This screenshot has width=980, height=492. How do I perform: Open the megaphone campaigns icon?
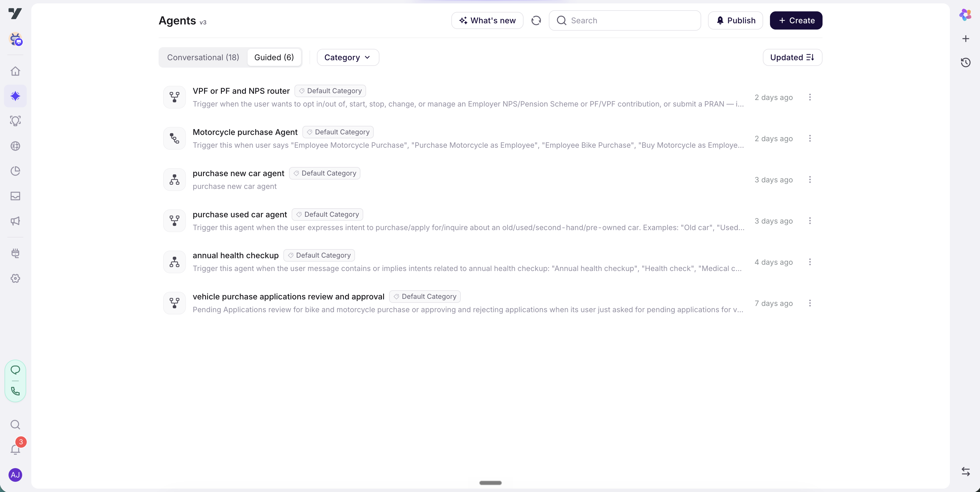coord(15,221)
